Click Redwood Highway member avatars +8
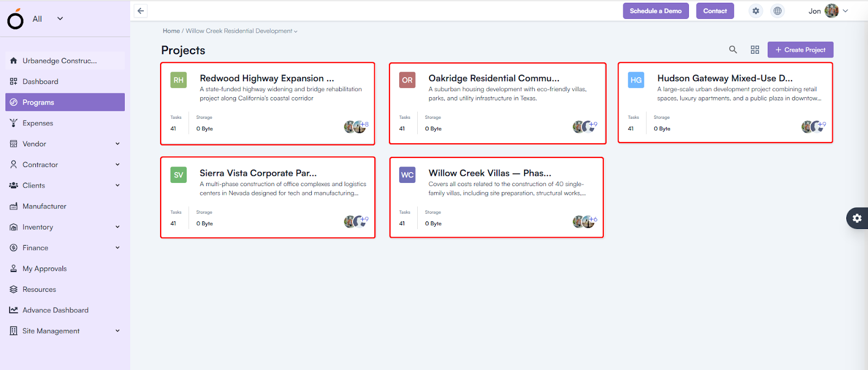This screenshot has width=868, height=370. point(356,126)
